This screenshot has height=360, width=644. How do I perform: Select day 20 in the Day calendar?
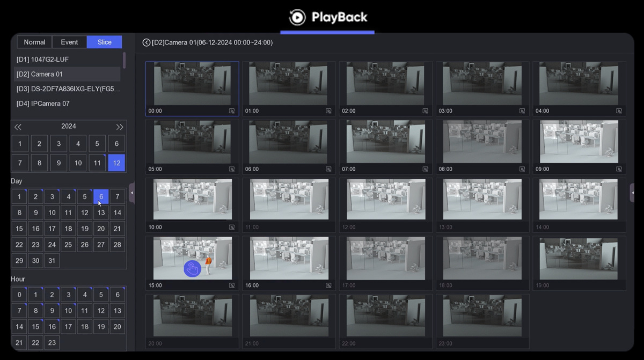100,229
